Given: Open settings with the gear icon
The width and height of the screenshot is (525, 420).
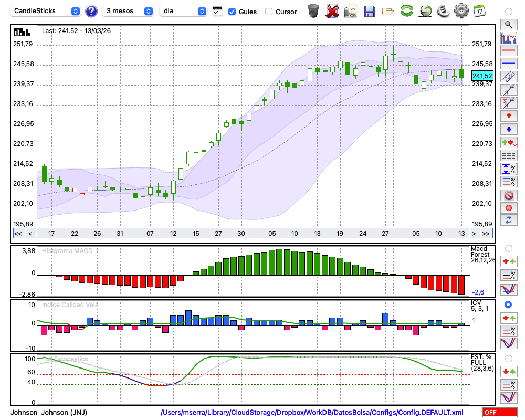Looking at the screenshot, I should tap(461, 11).
